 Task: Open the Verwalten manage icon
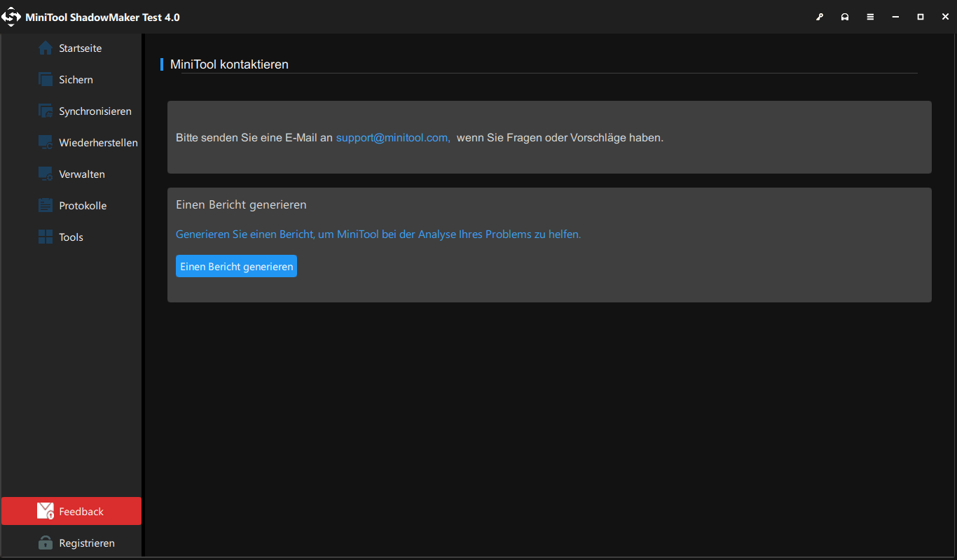tap(46, 174)
